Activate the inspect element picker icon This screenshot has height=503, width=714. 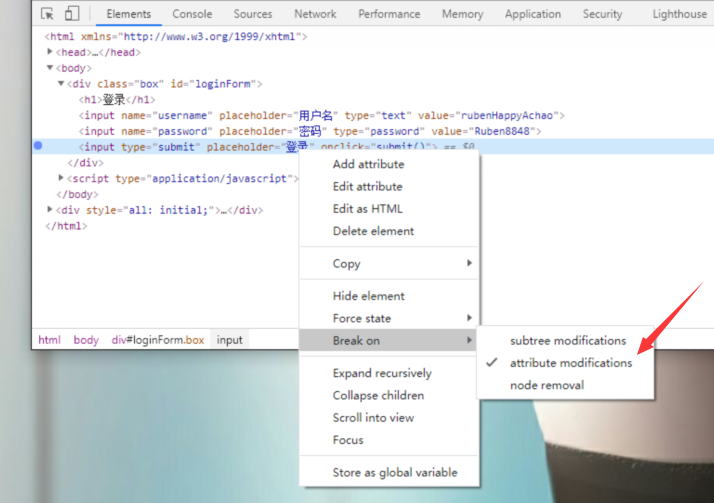click(47, 14)
